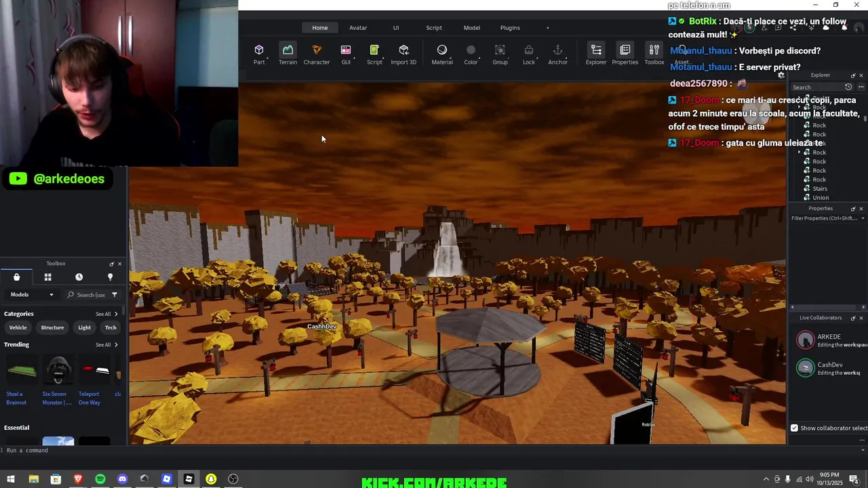The height and width of the screenshot is (488, 868).
Task: Switch to the Script tab
Action: point(434,28)
